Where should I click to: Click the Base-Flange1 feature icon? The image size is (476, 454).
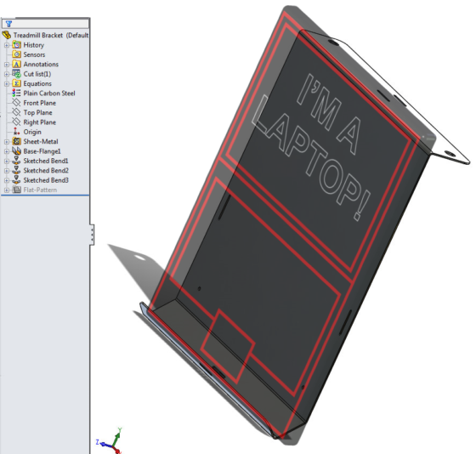pyautogui.click(x=16, y=151)
